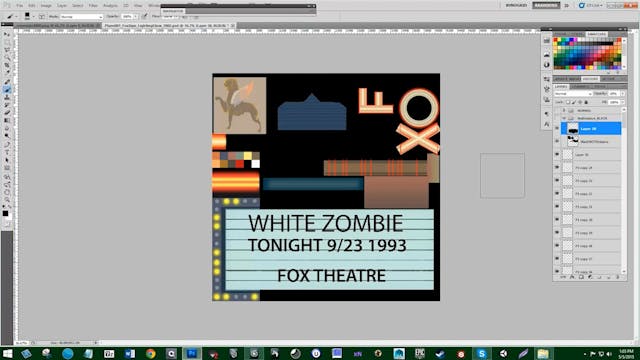The height and width of the screenshot is (360, 640).
Task: Open the Layer menu
Action: coord(62,6)
